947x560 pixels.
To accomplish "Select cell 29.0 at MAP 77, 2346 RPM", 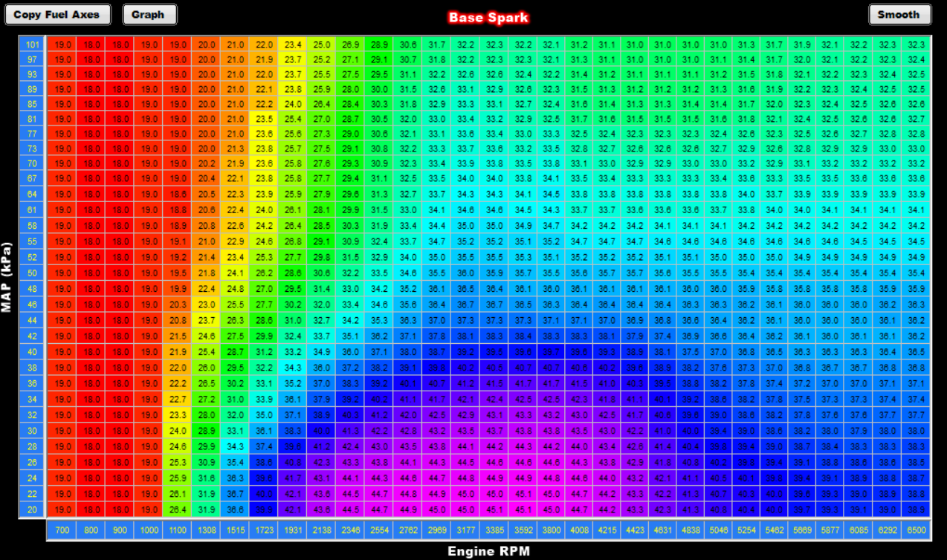I will pos(350,134).
